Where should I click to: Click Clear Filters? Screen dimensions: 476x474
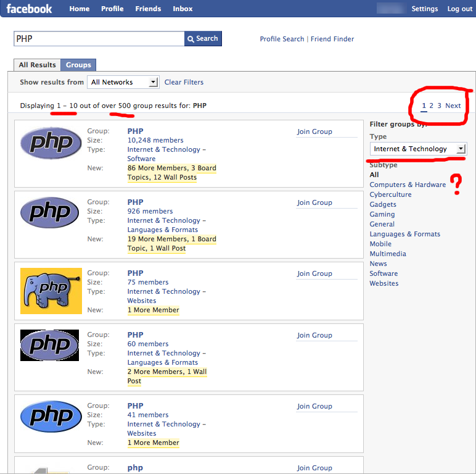(x=184, y=82)
